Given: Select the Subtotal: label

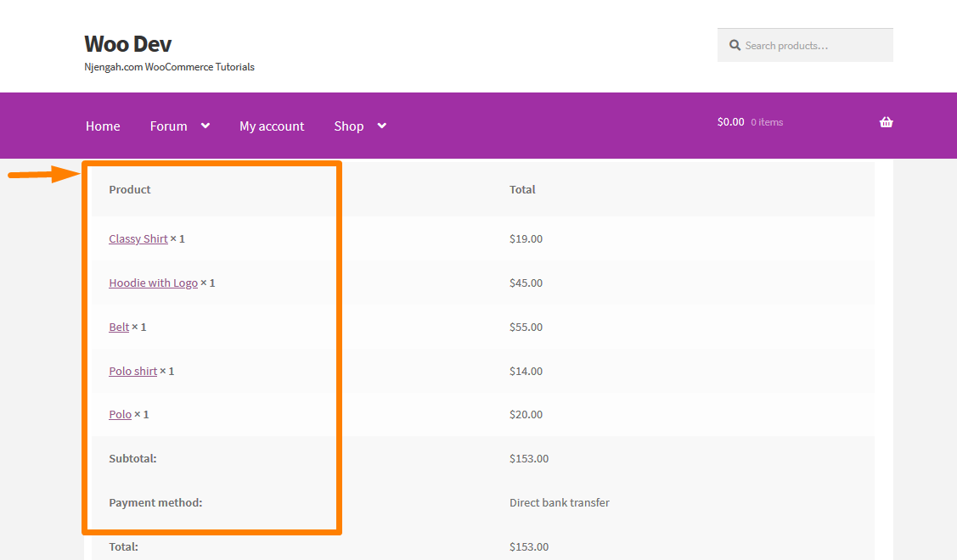Looking at the screenshot, I should (132, 458).
